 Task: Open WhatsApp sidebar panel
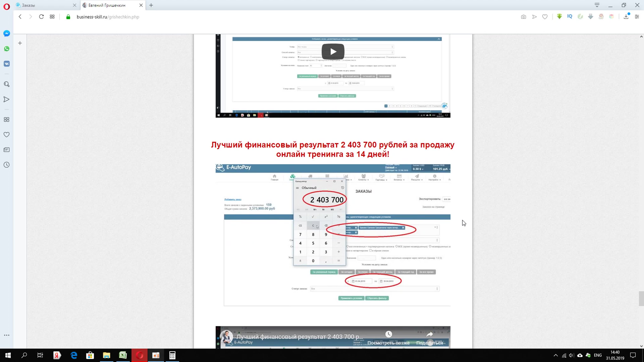[x=7, y=49]
